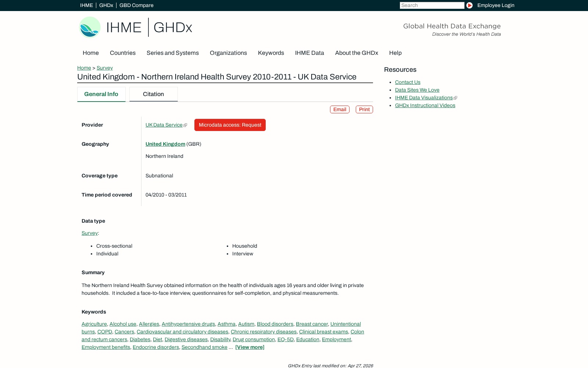Open IHME Data Visualizations link

tap(424, 98)
